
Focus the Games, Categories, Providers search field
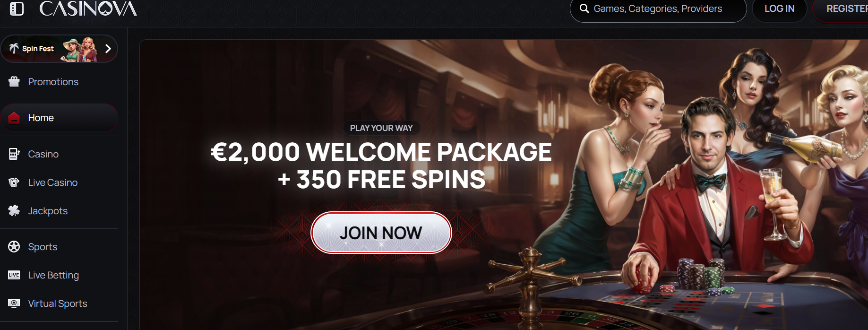tap(658, 9)
